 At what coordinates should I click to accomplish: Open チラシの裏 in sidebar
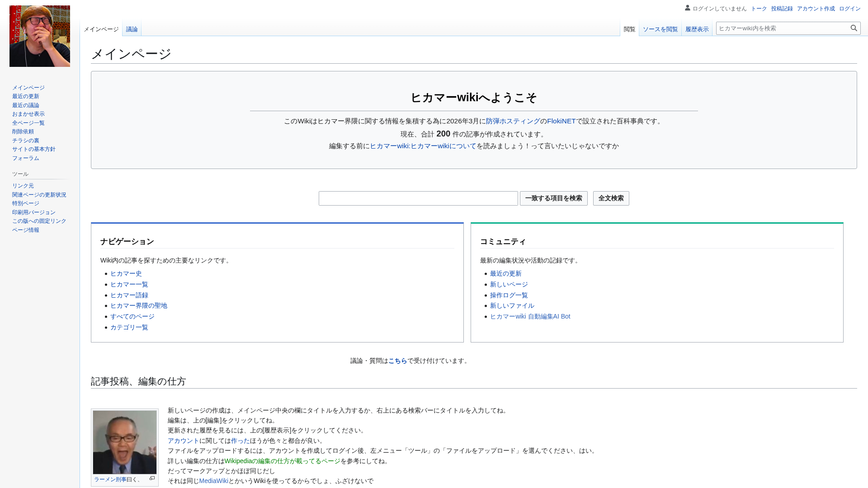(x=26, y=141)
